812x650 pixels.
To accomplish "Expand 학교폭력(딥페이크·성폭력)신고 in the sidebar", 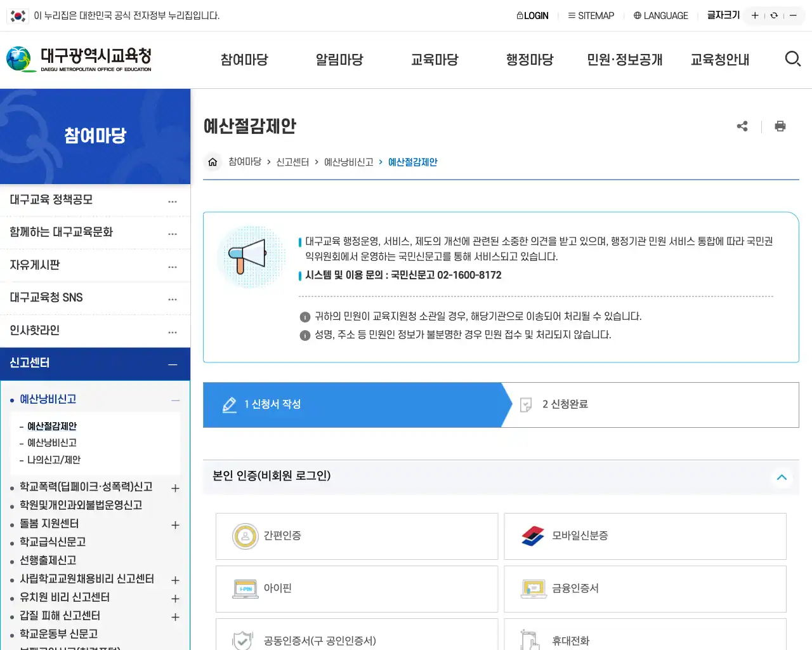I will click(176, 487).
